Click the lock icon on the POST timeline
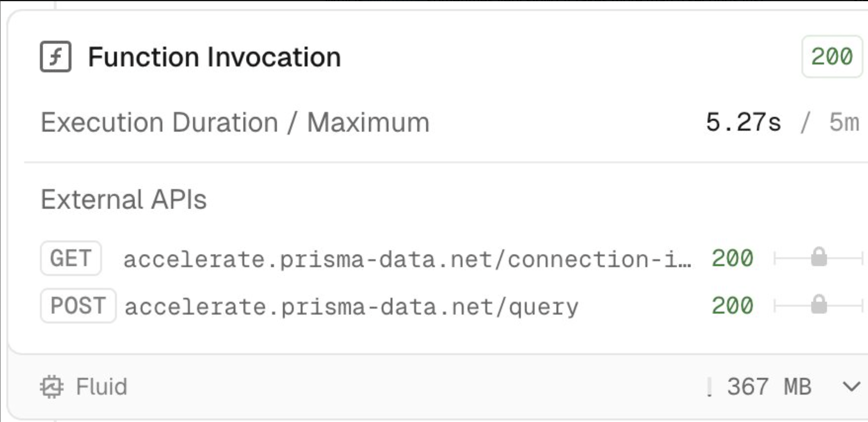This screenshot has height=422, width=868. point(819,305)
